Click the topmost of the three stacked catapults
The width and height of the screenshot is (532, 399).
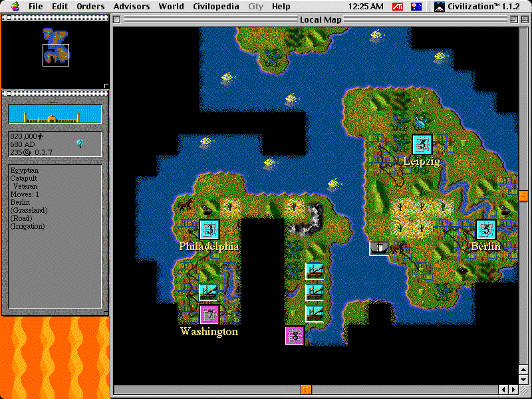315,271
